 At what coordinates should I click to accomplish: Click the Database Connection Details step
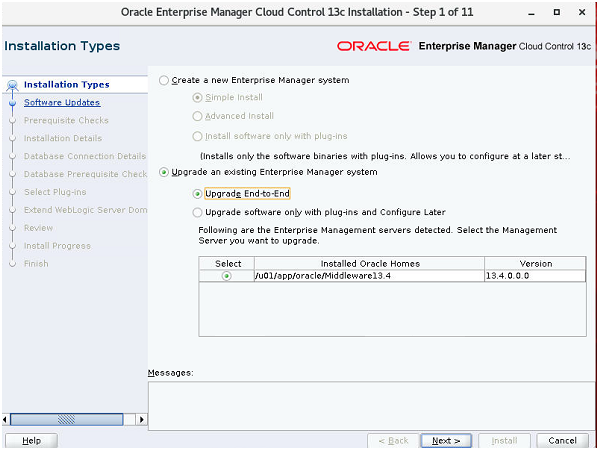[85, 156]
